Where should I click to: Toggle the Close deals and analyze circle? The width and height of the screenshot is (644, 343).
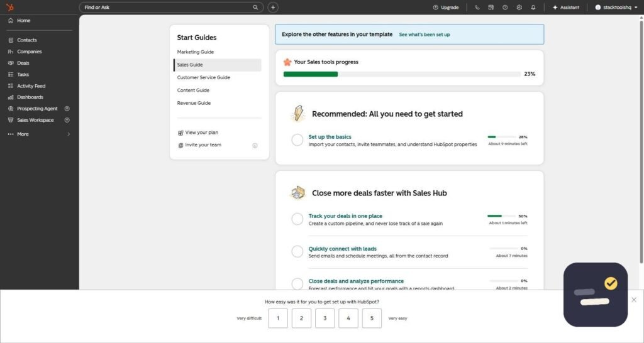[x=297, y=283]
